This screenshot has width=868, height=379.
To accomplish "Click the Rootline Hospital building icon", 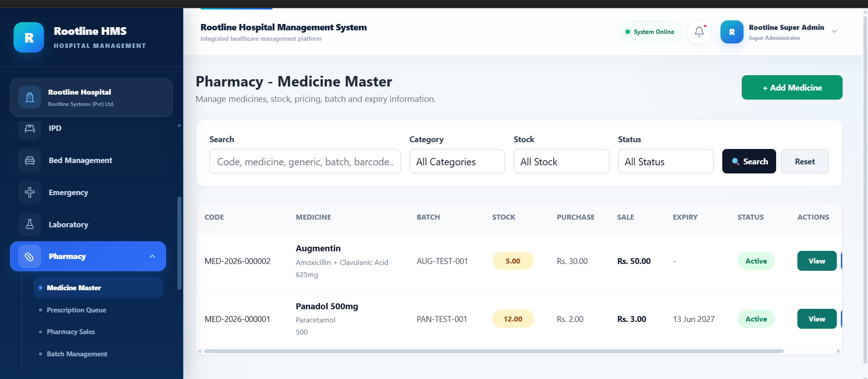I will (x=30, y=97).
